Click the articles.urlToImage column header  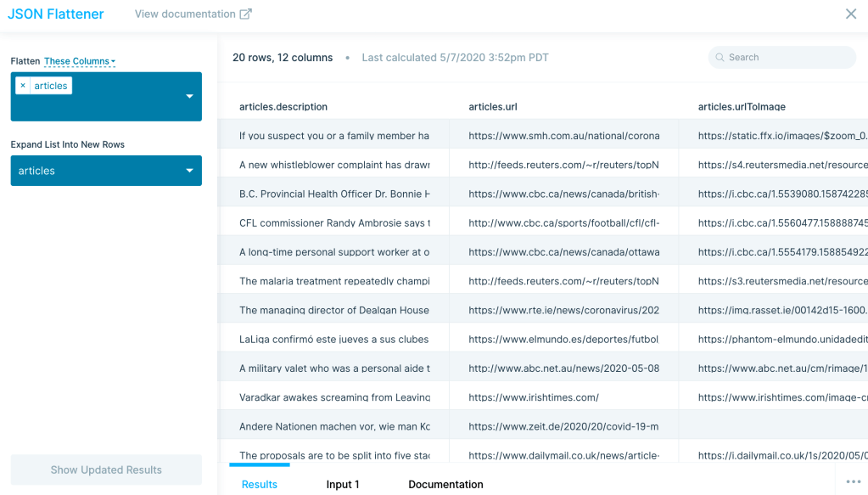point(742,107)
